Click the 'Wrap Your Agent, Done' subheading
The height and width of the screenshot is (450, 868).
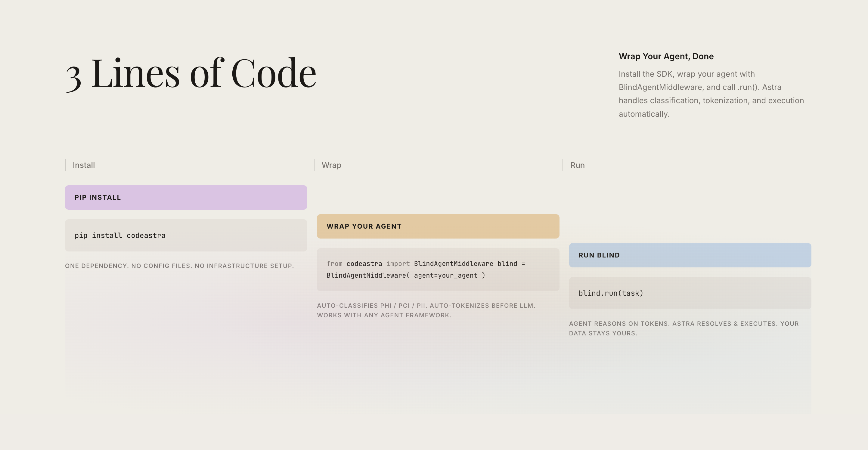coord(666,56)
